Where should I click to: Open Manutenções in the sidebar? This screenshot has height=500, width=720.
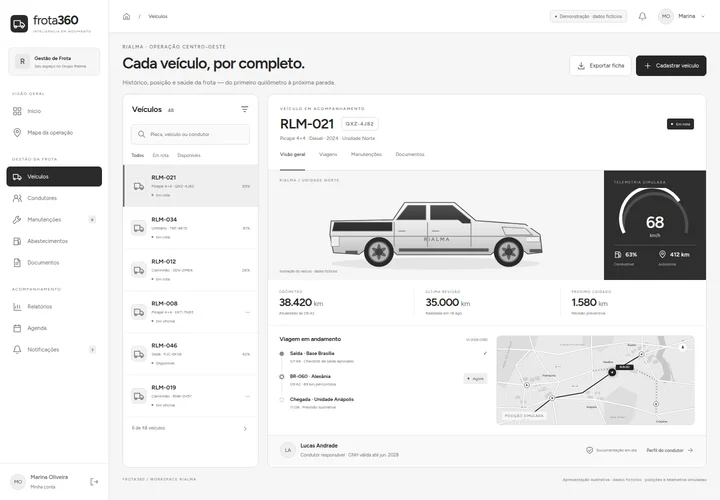(54, 219)
